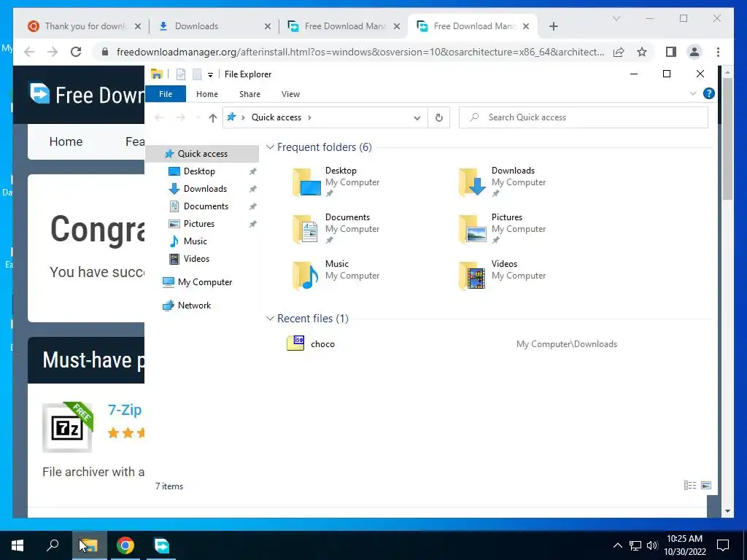Open the Home ribbon tab

click(206, 94)
